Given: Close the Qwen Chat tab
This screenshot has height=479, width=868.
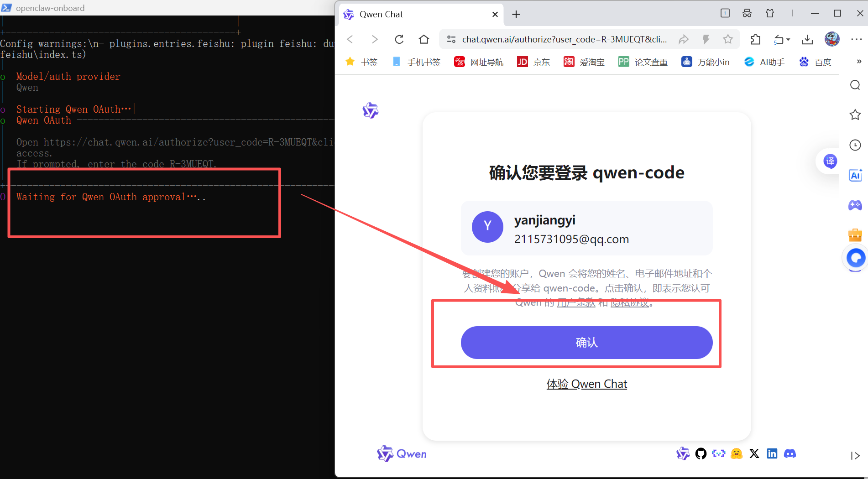Looking at the screenshot, I should (495, 15).
